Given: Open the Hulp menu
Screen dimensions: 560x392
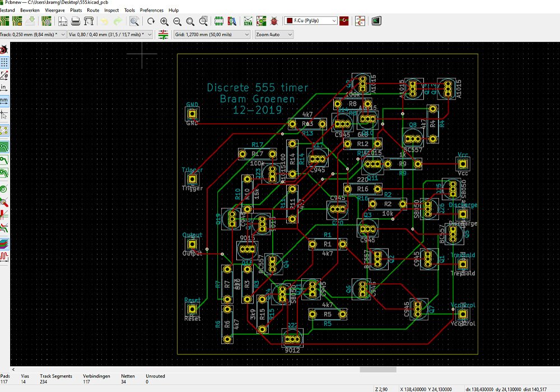Looking at the screenshot, I should 174,10.
